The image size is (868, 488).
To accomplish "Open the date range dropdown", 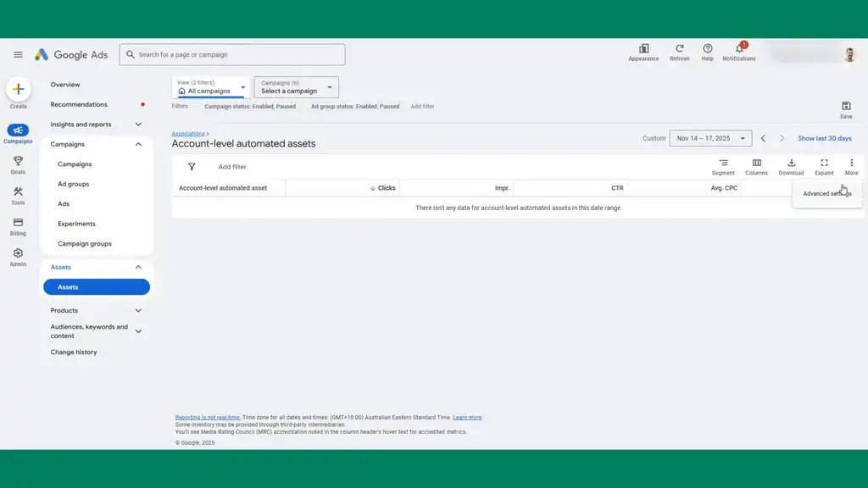I will (710, 138).
